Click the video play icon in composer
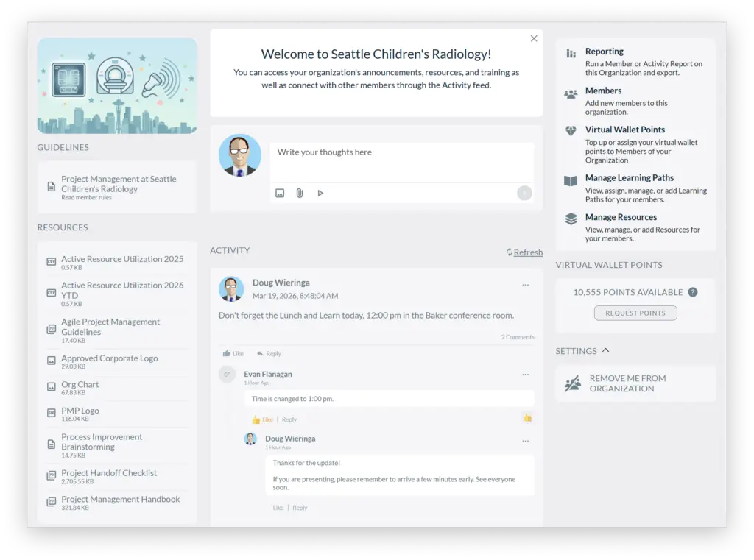The width and height of the screenshot is (754, 560). click(x=320, y=193)
